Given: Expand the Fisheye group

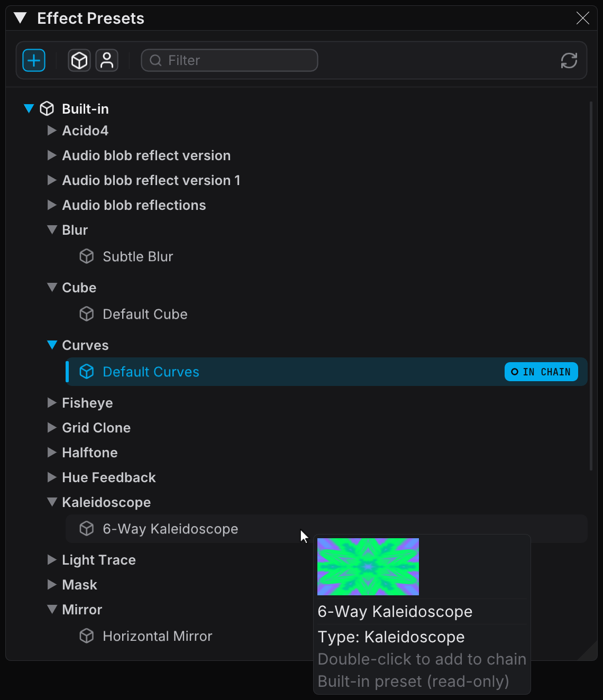Looking at the screenshot, I should [x=52, y=402].
